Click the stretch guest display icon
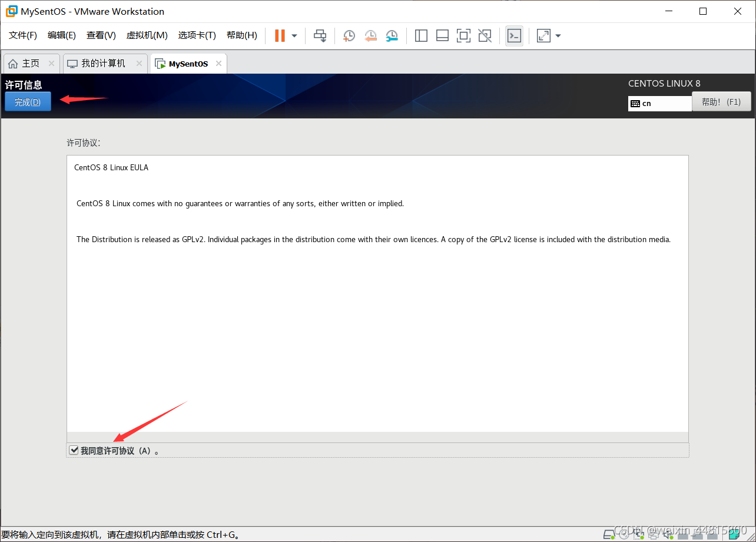The height and width of the screenshot is (542, 756). (x=543, y=36)
